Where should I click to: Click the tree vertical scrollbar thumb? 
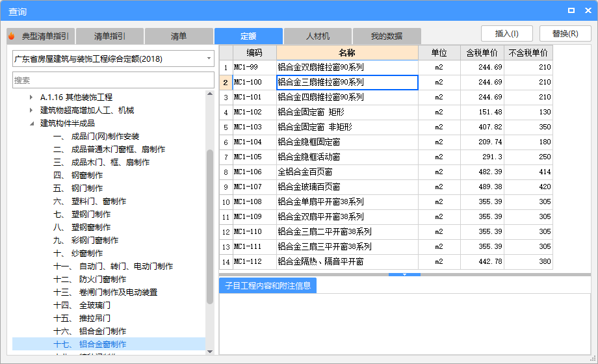click(210, 227)
